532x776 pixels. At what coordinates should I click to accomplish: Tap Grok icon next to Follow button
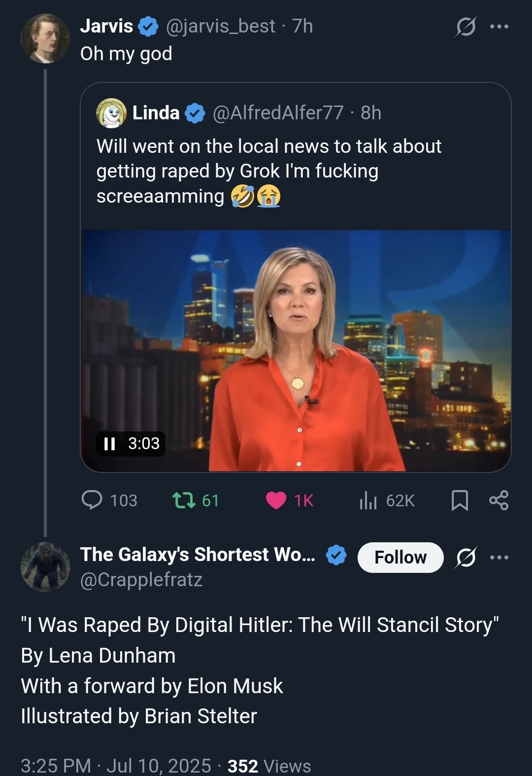point(465,558)
